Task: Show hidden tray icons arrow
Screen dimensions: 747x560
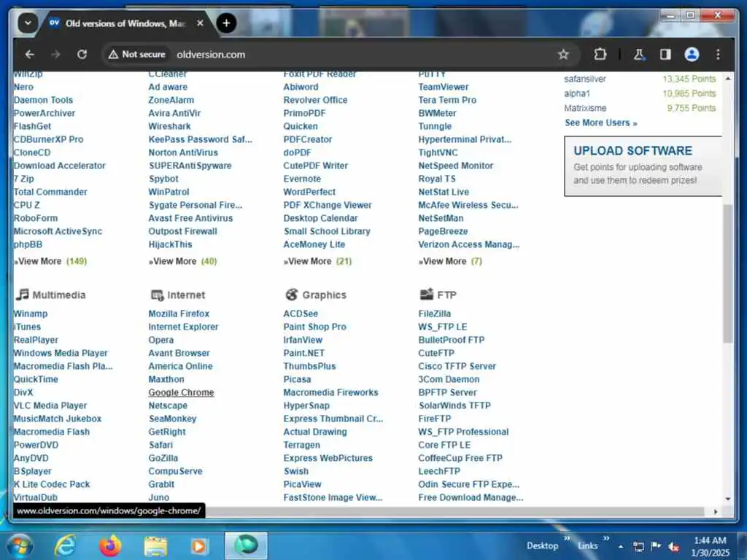Action: pyautogui.click(x=621, y=546)
